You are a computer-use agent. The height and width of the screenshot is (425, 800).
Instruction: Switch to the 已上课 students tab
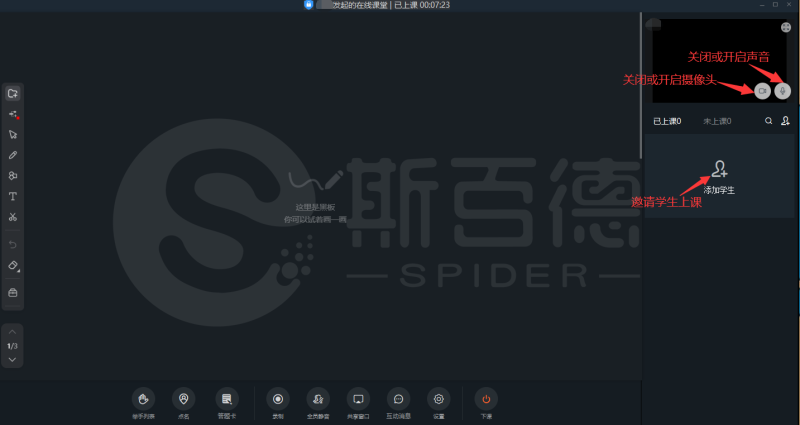(667, 121)
